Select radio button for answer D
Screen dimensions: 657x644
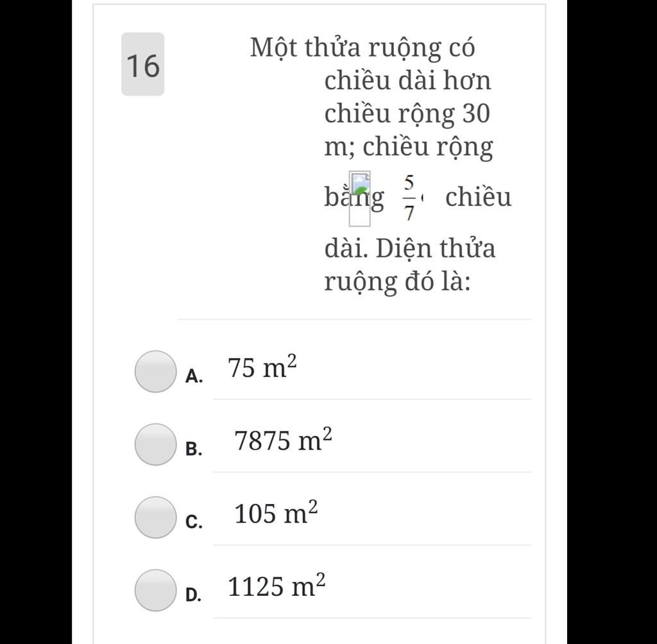coord(155,590)
